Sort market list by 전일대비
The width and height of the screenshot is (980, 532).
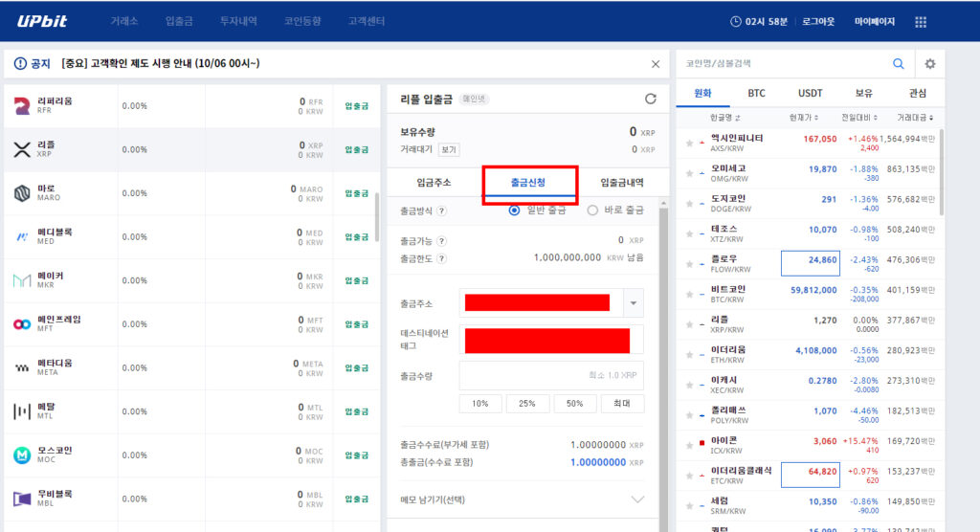[x=859, y=118]
